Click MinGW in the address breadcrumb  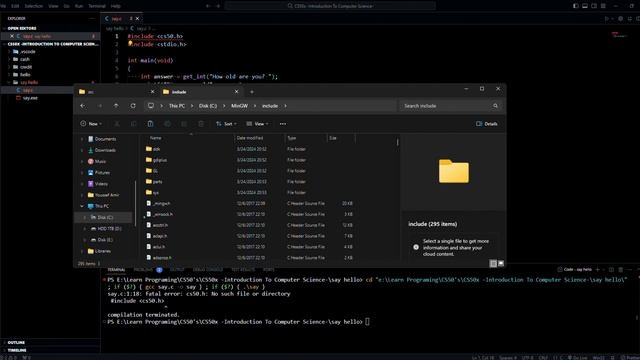[239, 106]
